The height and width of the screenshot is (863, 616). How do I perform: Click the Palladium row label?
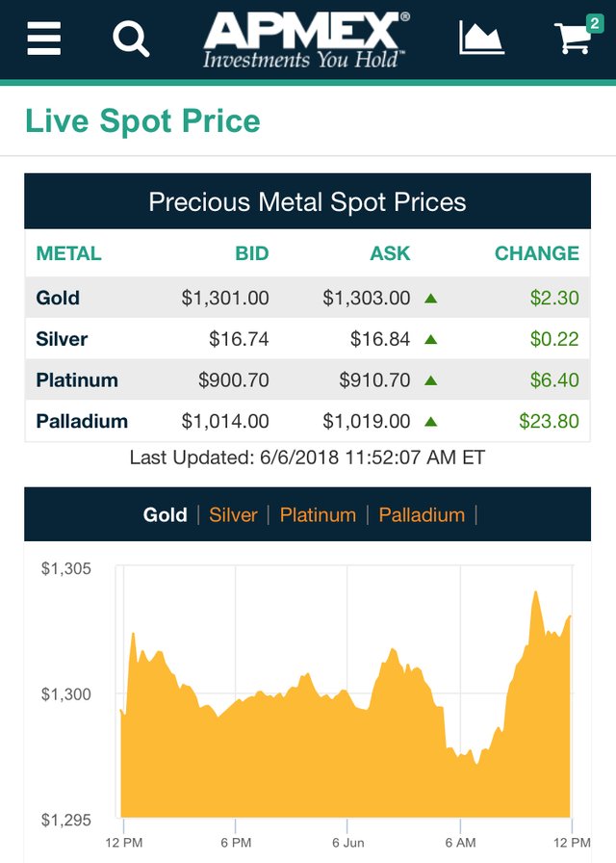tap(82, 421)
